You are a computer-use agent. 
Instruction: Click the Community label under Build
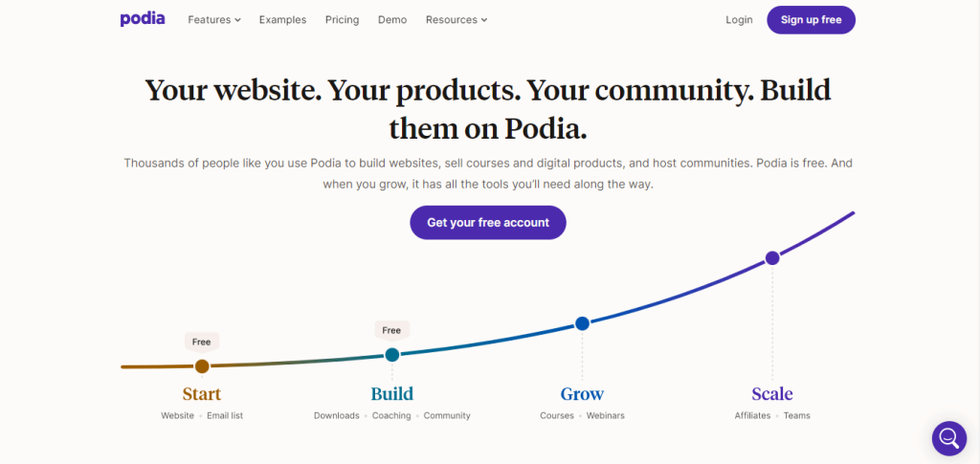(447, 415)
